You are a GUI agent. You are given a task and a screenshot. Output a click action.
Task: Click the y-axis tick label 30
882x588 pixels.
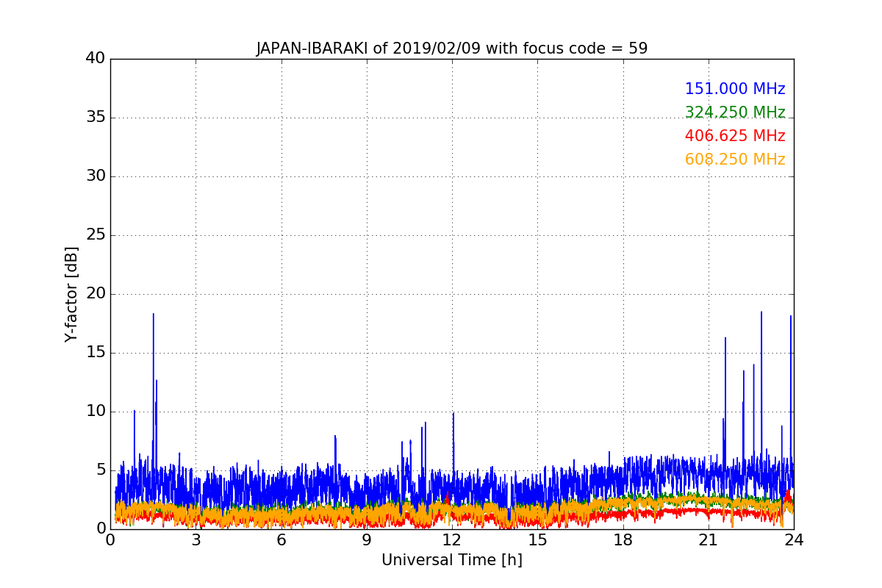tap(96, 176)
